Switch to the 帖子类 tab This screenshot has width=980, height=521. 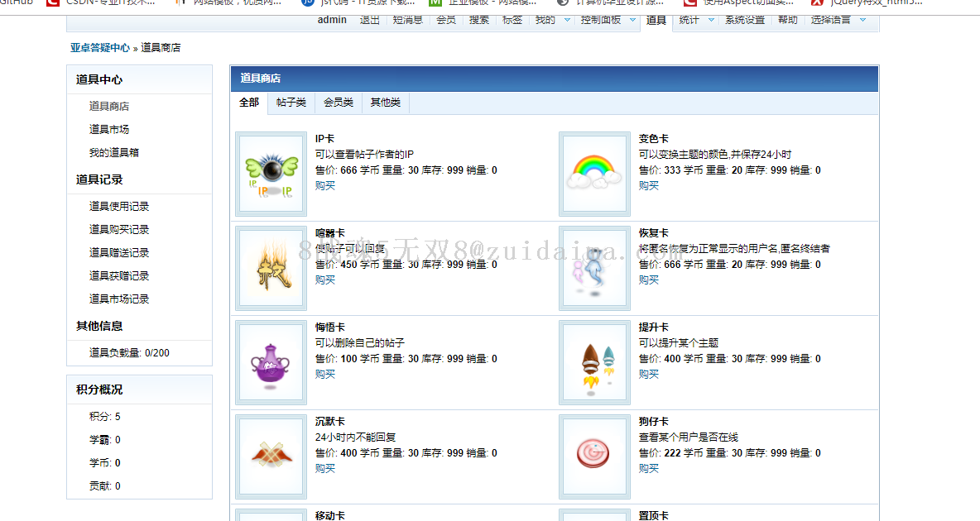[x=291, y=103]
